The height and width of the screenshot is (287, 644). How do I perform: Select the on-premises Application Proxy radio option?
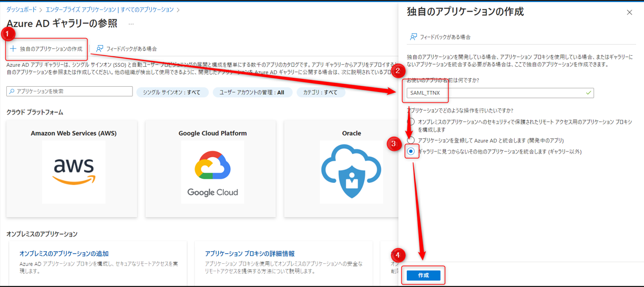pyautogui.click(x=411, y=122)
